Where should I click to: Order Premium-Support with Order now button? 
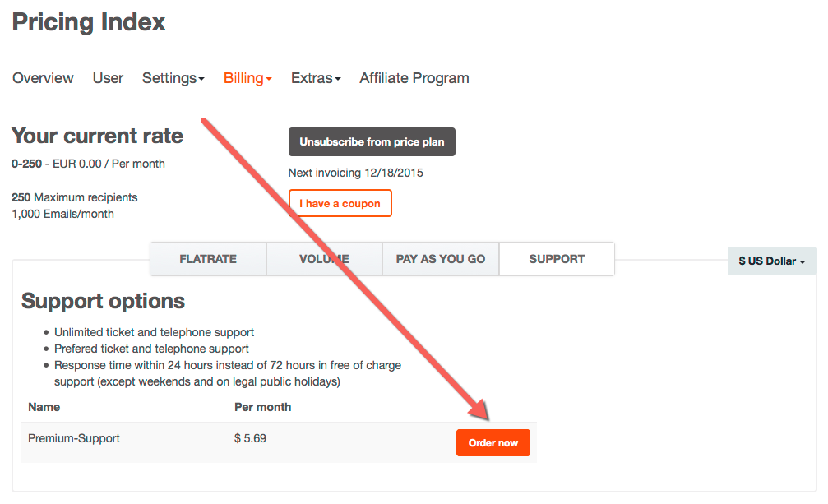[493, 443]
